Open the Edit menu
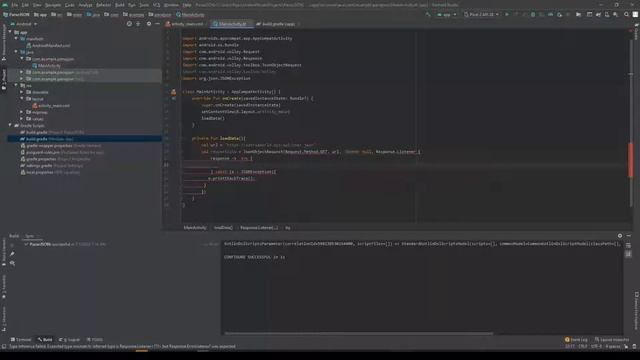640x360 pixels. coord(25,5)
